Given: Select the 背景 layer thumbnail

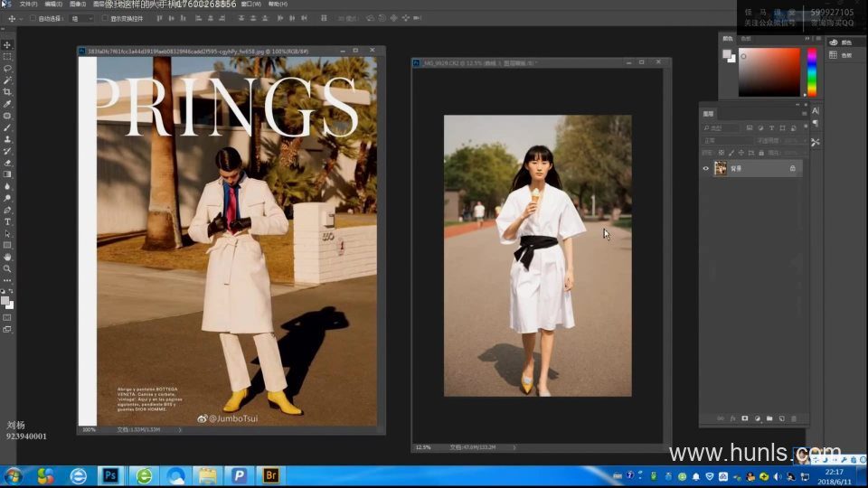Looking at the screenshot, I should tap(721, 168).
